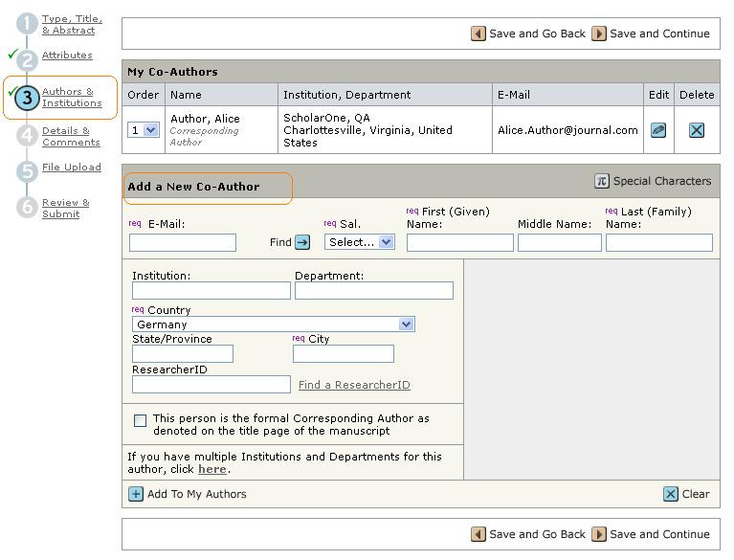
Task: Go to Details & Comments step
Action: pos(71,137)
